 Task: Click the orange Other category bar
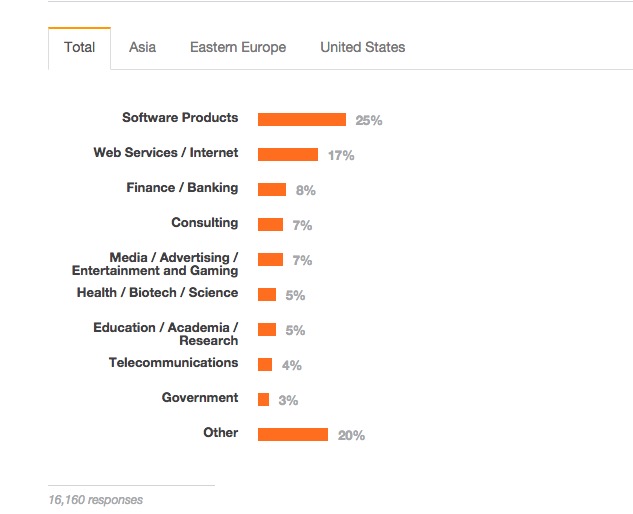coord(292,435)
